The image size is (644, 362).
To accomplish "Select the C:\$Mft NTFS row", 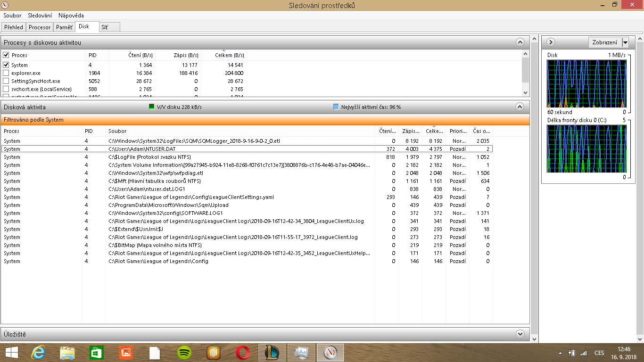I will [x=247, y=181].
